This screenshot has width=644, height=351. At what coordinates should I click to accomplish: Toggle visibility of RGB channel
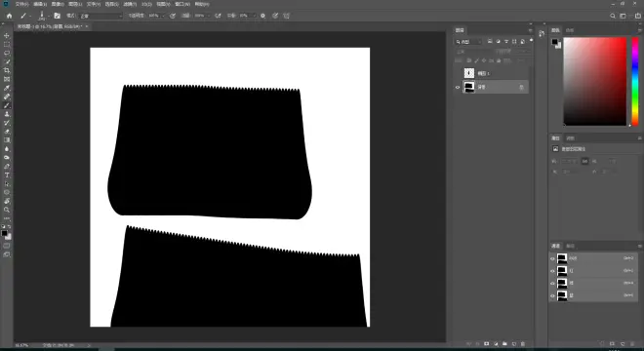(x=552, y=258)
